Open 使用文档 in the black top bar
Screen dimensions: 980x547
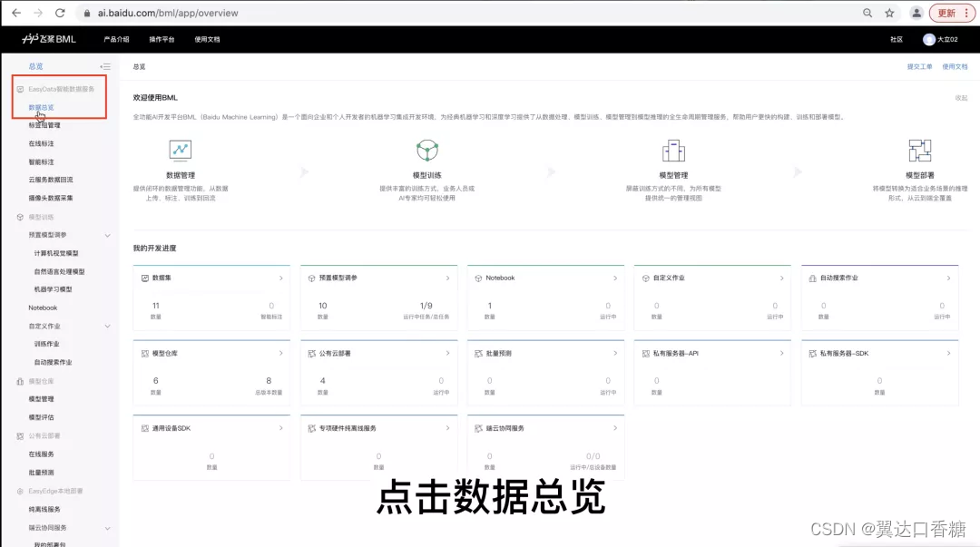[x=207, y=39]
